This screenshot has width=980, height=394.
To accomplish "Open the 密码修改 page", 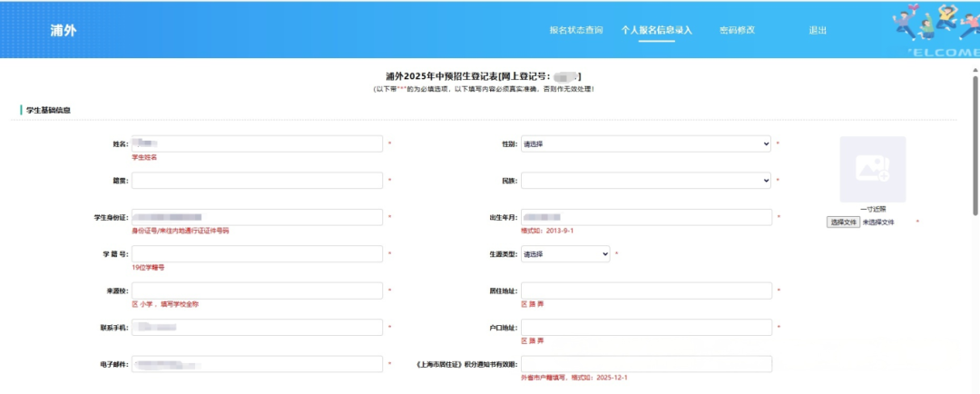I will click(737, 30).
